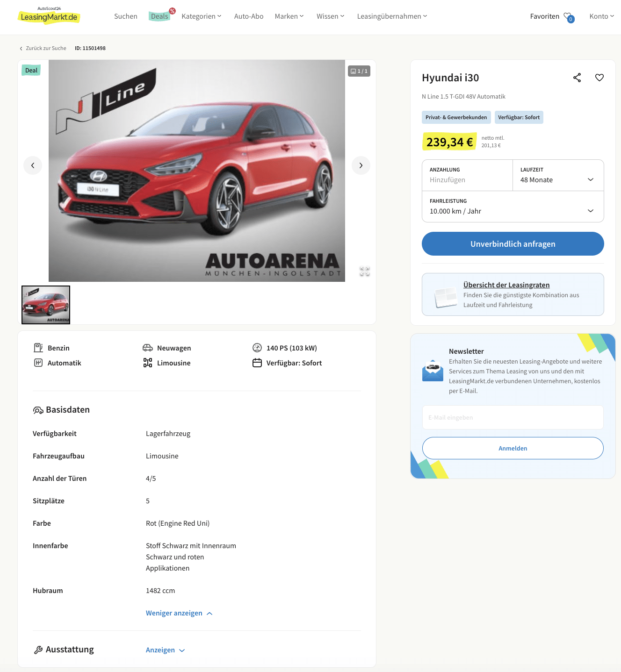Expand the Konto menu
The width and height of the screenshot is (621, 672).
click(602, 16)
